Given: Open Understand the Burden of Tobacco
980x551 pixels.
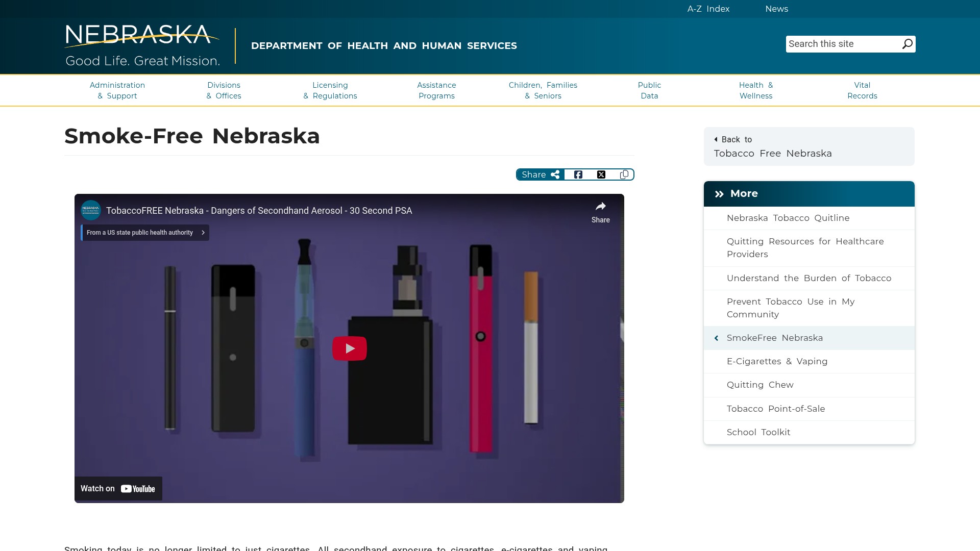Looking at the screenshot, I should pyautogui.click(x=809, y=279).
